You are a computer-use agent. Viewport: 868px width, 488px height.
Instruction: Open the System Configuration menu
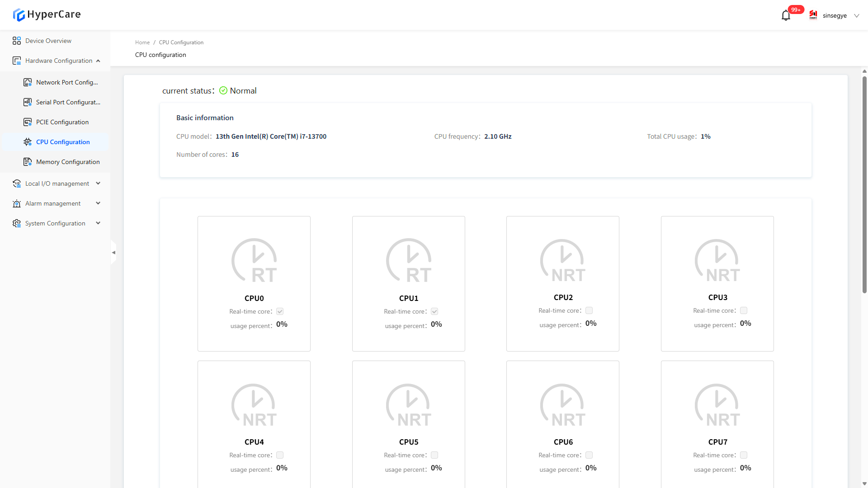point(55,223)
